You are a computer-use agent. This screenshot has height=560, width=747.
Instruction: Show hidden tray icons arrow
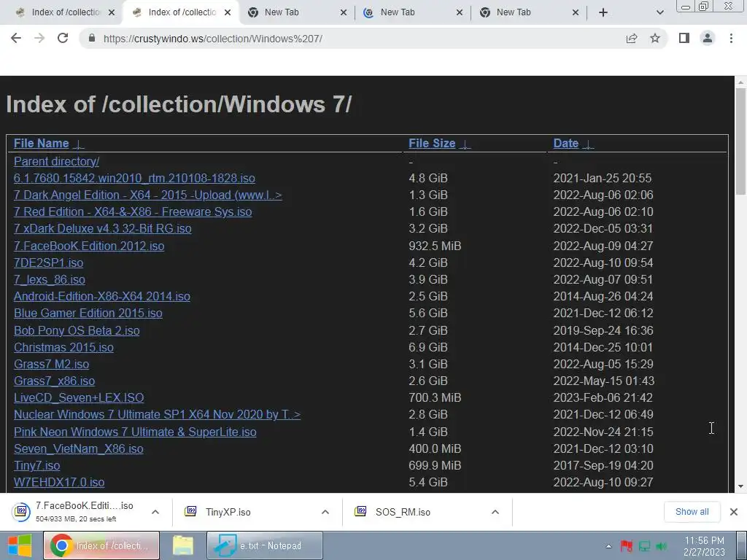point(608,546)
